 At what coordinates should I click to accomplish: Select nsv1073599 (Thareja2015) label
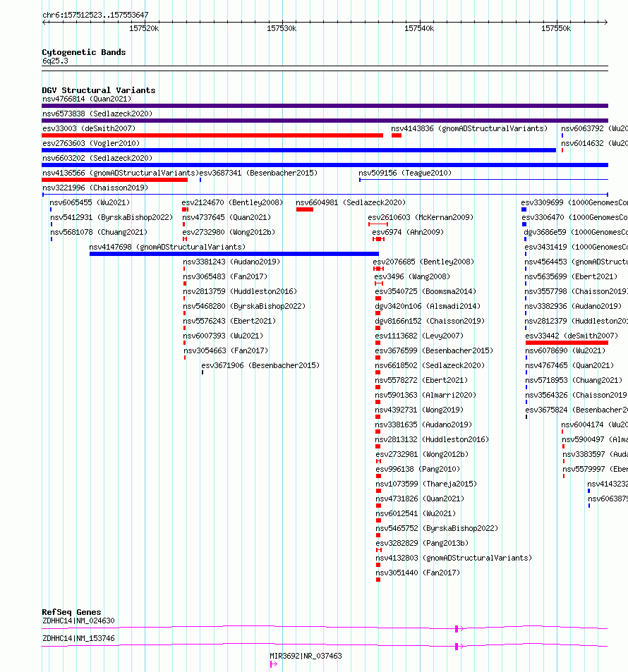click(426, 484)
